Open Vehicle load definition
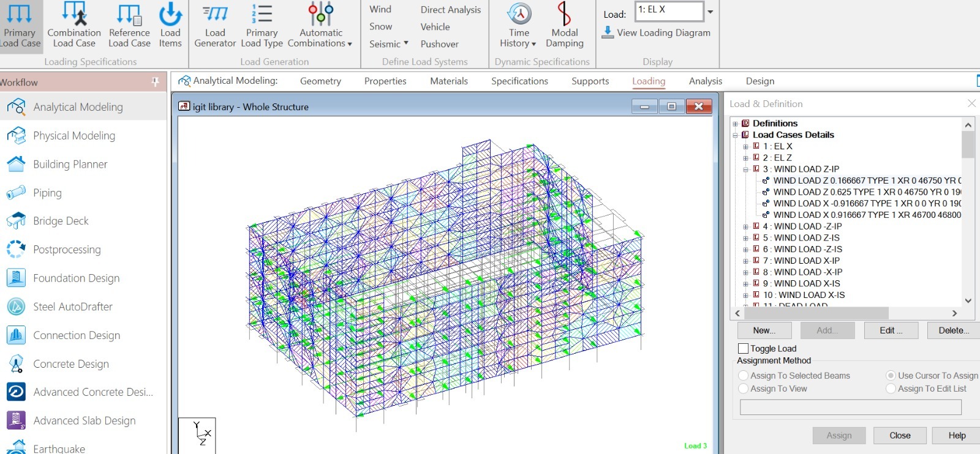The image size is (980, 454). click(x=435, y=27)
